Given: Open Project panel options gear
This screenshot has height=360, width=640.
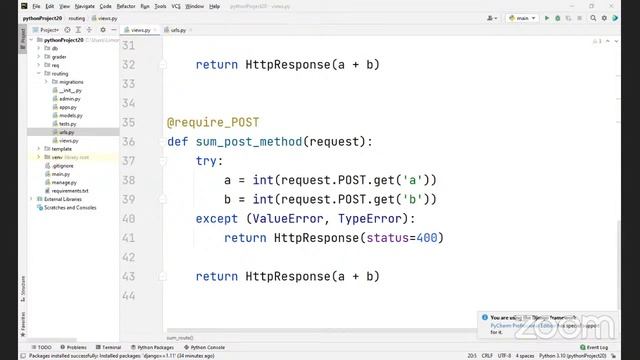Looking at the screenshot, I should pos(103,30).
